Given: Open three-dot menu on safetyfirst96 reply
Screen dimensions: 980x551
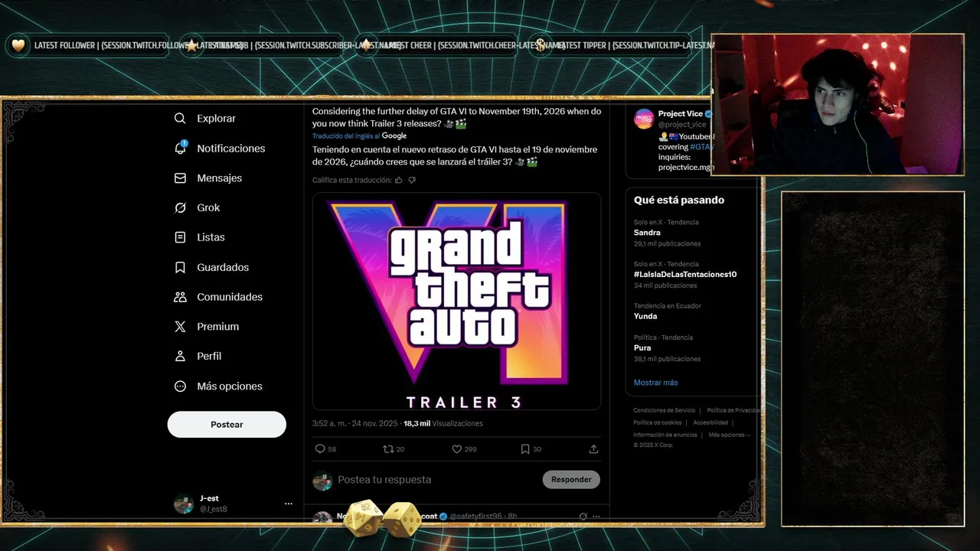Looking at the screenshot, I should click(x=596, y=517).
